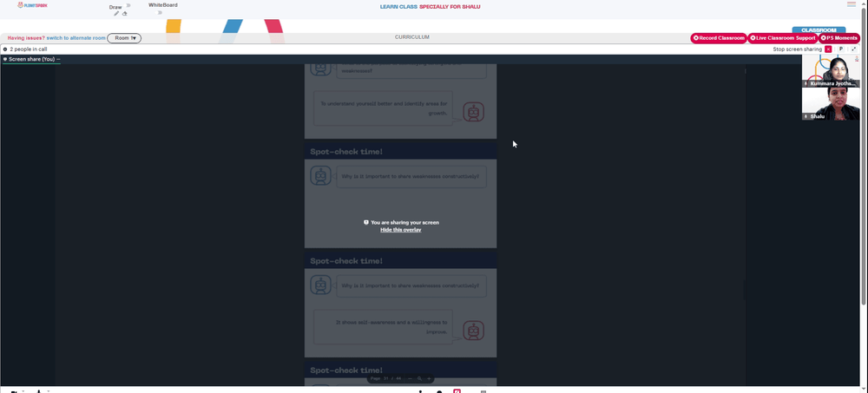Viewport: 868px width, 393px height.
Task: Open the Room selector dropdown
Action: (124, 38)
